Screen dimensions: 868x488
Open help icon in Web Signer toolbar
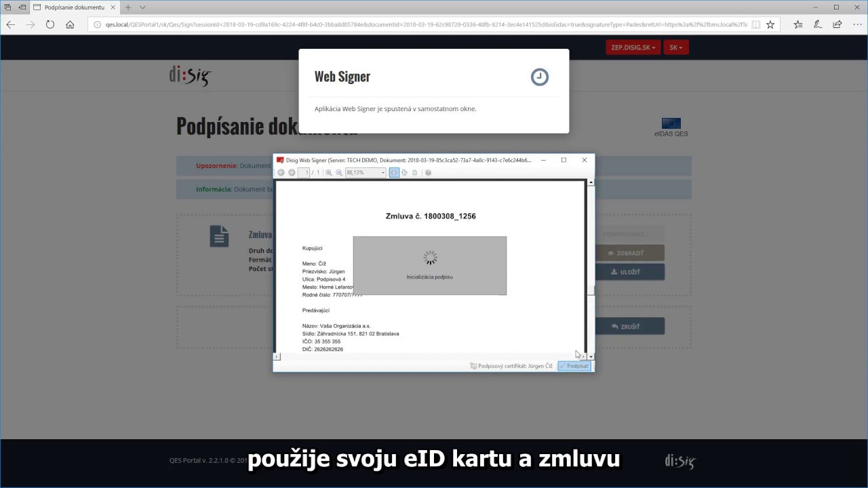coord(428,173)
